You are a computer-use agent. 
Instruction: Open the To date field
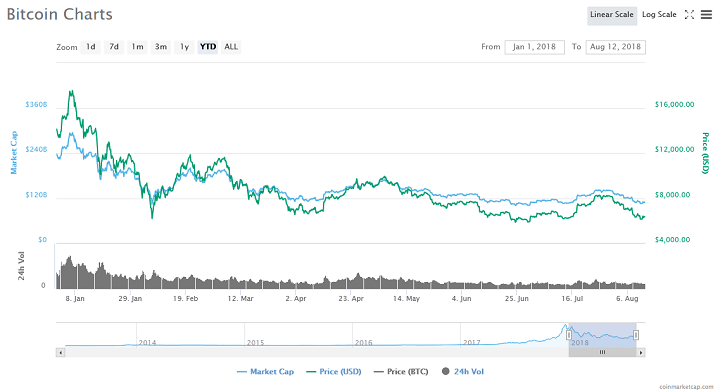615,47
